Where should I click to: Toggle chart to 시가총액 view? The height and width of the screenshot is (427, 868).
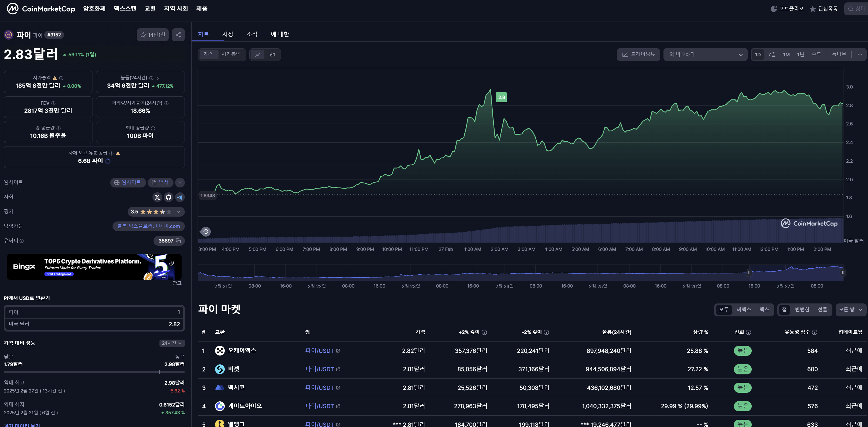(x=231, y=54)
